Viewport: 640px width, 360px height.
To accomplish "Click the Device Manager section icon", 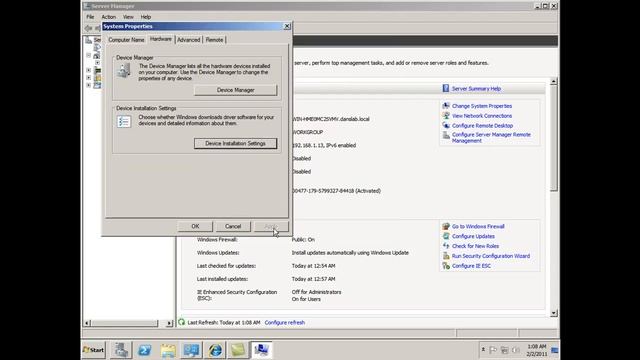I will 124,70.
